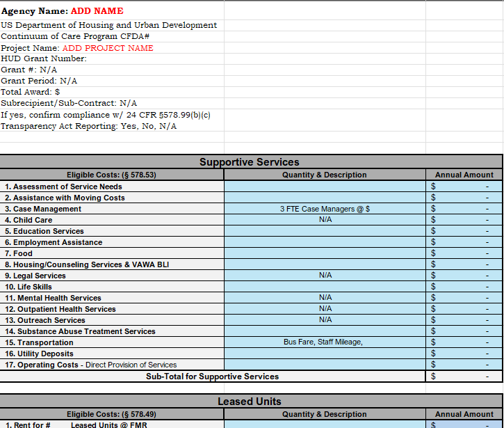Viewport: 504px width, 428px height.
Task: Click the Annual Amount cell for Food
Action: [x=463, y=253]
